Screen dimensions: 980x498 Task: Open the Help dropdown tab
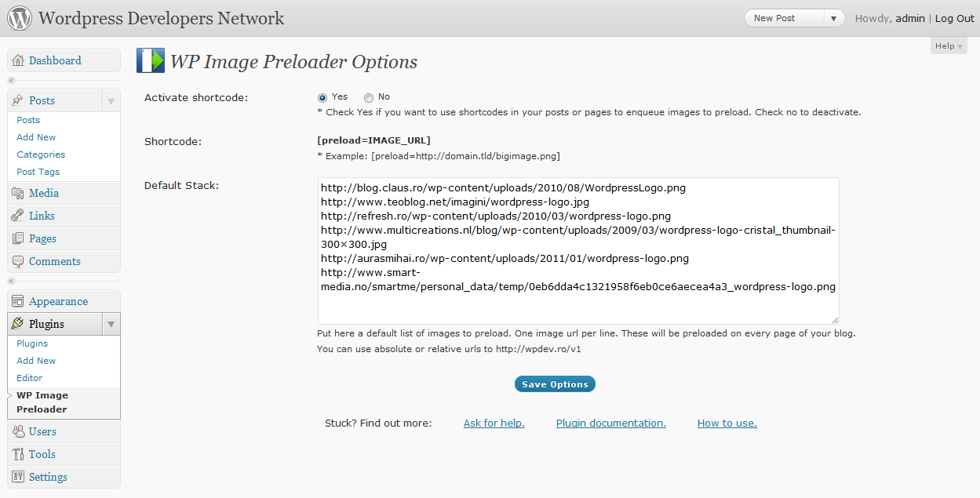[949, 45]
